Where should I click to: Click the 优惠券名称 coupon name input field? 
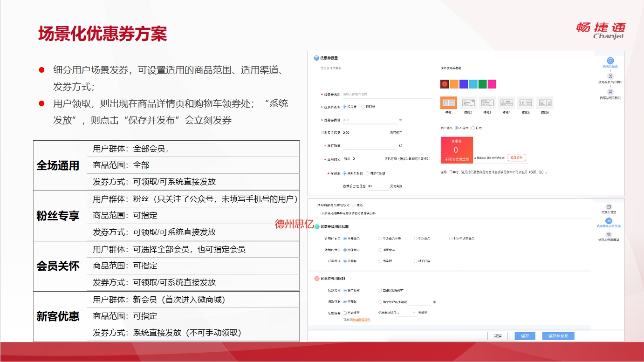tap(387, 94)
